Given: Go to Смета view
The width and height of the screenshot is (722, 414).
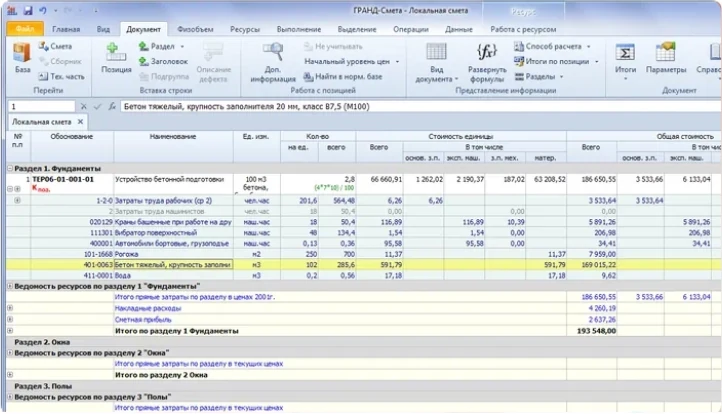Looking at the screenshot, I should coord(55,46).
